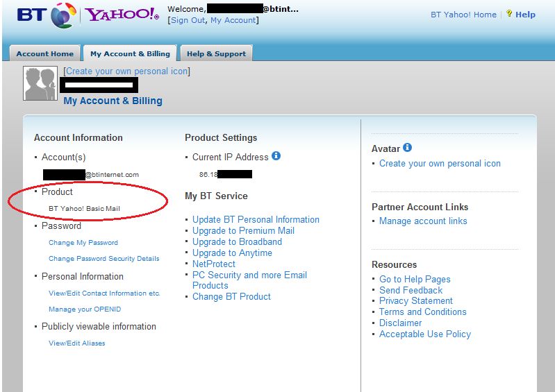This screenshot has height=392, width=555.
Task: Open the Help & Support tab
Action: 216,53
